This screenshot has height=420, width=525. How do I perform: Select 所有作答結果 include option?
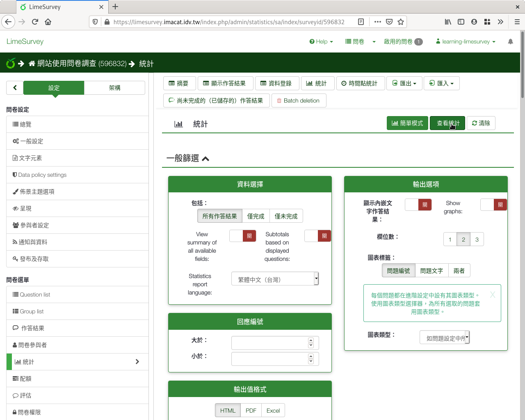(x=219, y=216)
